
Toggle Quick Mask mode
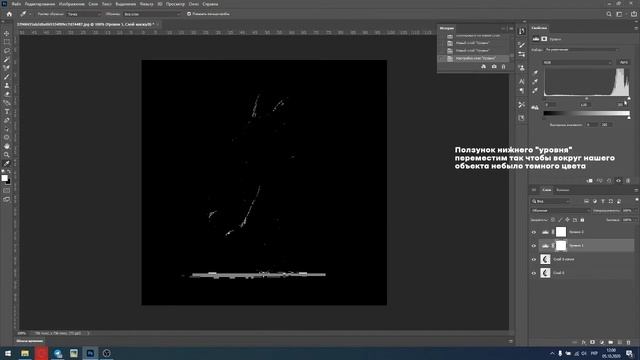pyautogui.click(x=7, y=191)
